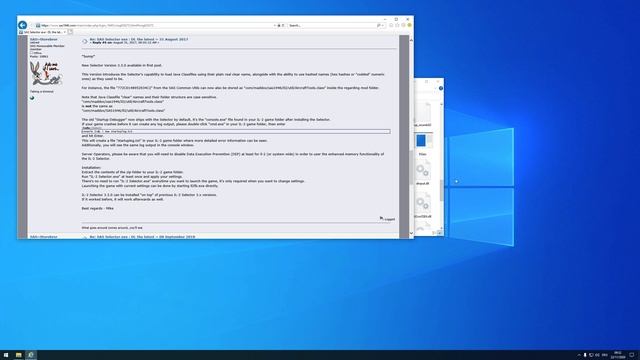Image resolution: width=640 pixels, height=360 pixels.
Task: Click the Logged icon at post bottom
Action: pos(382,219)
